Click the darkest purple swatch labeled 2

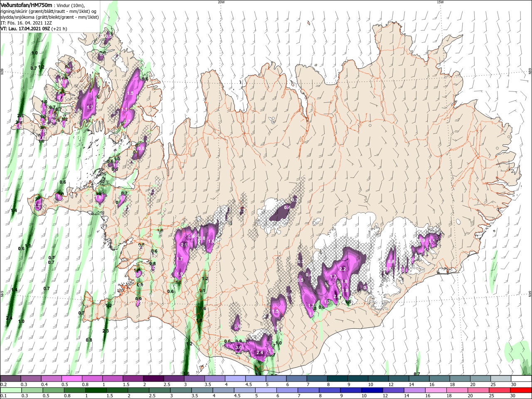(153, 379)
